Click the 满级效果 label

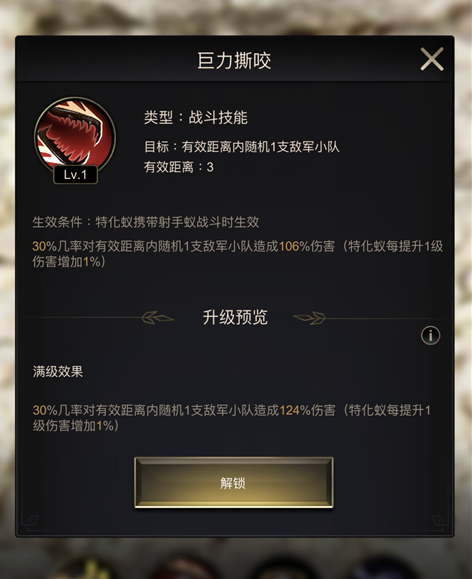pyautogui.click(x=58, y=371)
